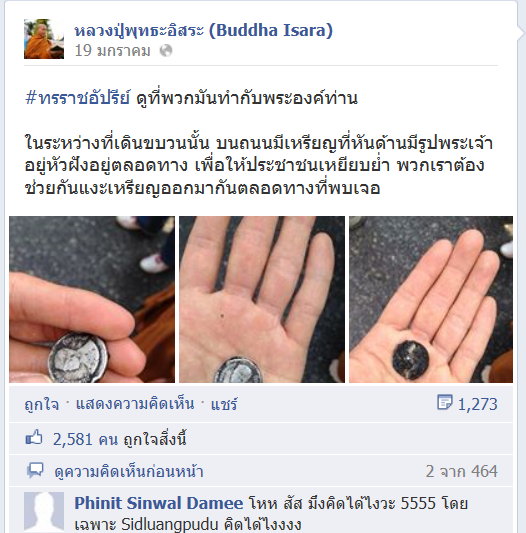Open the 1,273 shares count
This screenshot has height=533, width=526.
coord(478,405)
